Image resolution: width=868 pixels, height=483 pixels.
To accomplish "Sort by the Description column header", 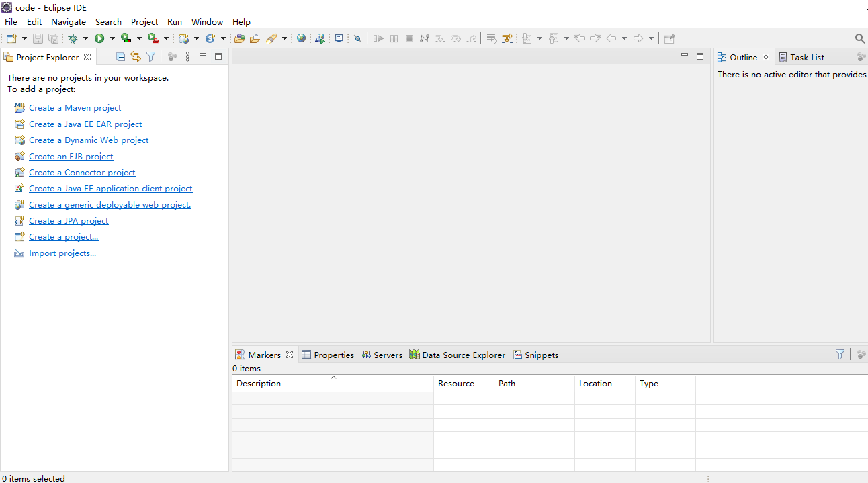I will [333, 383].
